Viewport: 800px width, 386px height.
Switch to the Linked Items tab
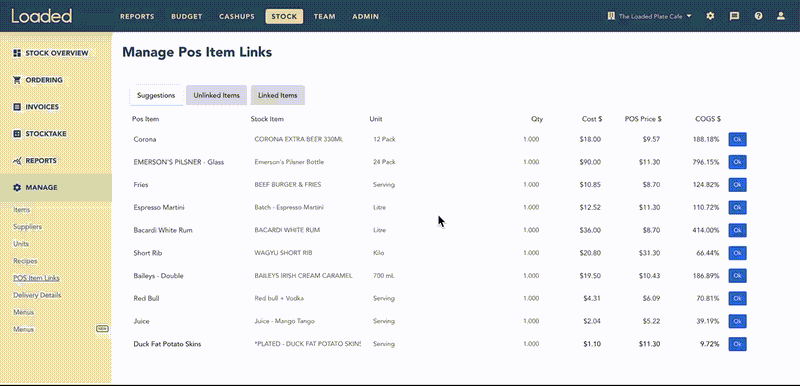tap(278, 95)
